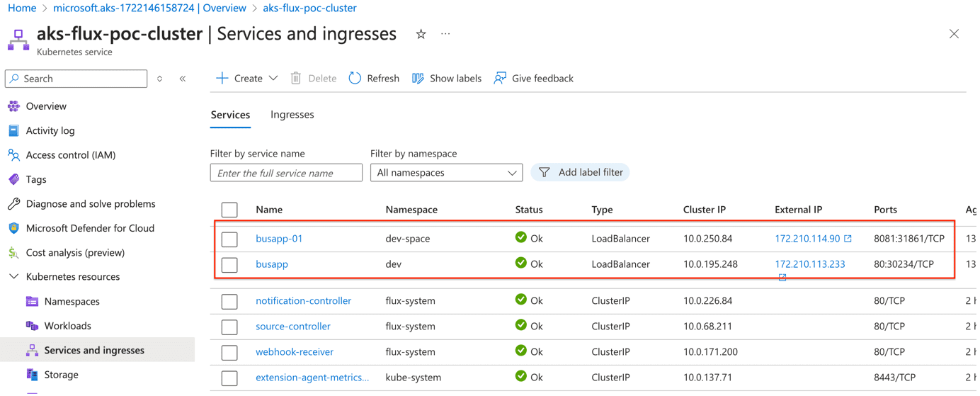Viewport: 980px width, 396px height.
Task: Switch to the Ingresses tab
Action: 292,114
